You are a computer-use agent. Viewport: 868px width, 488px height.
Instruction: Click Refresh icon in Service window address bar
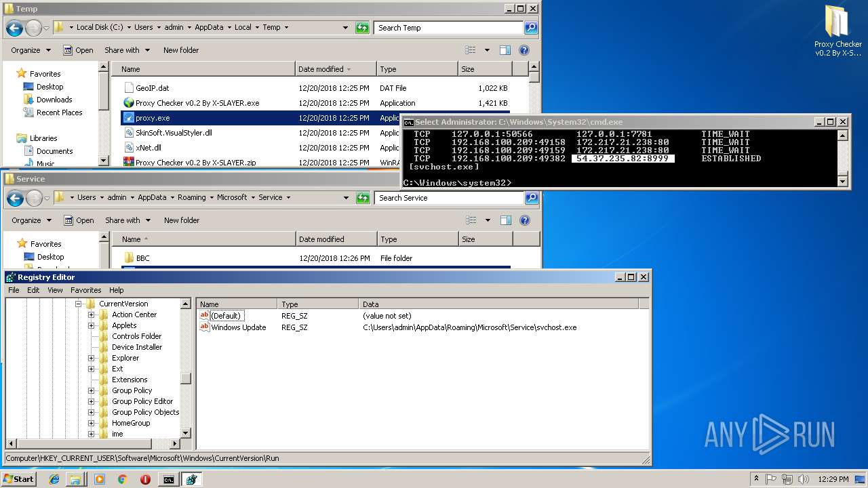pyautogui.click(x=363, y=198)
